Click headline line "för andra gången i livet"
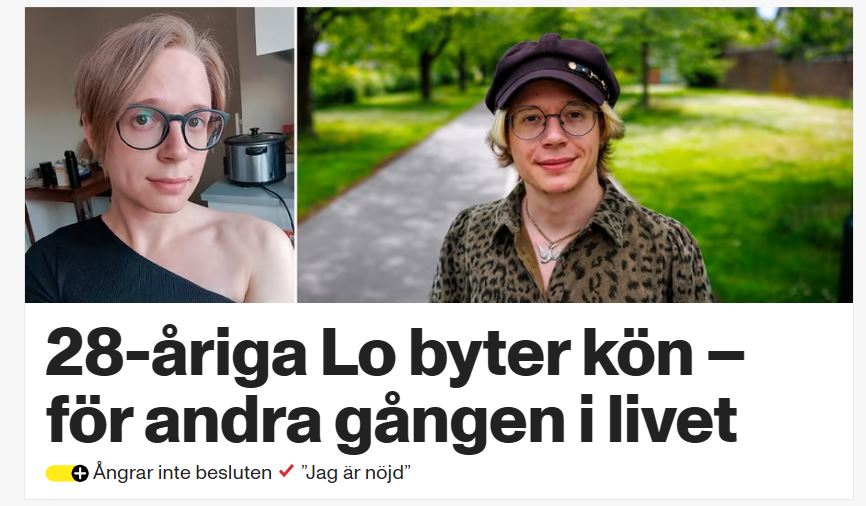 pyautogui.click(x=392, y=420)
